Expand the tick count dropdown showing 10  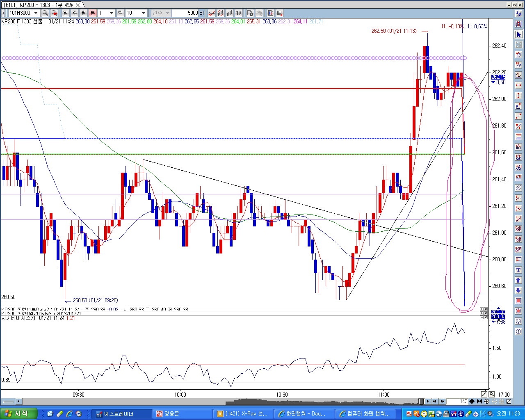tap(143, 13)
